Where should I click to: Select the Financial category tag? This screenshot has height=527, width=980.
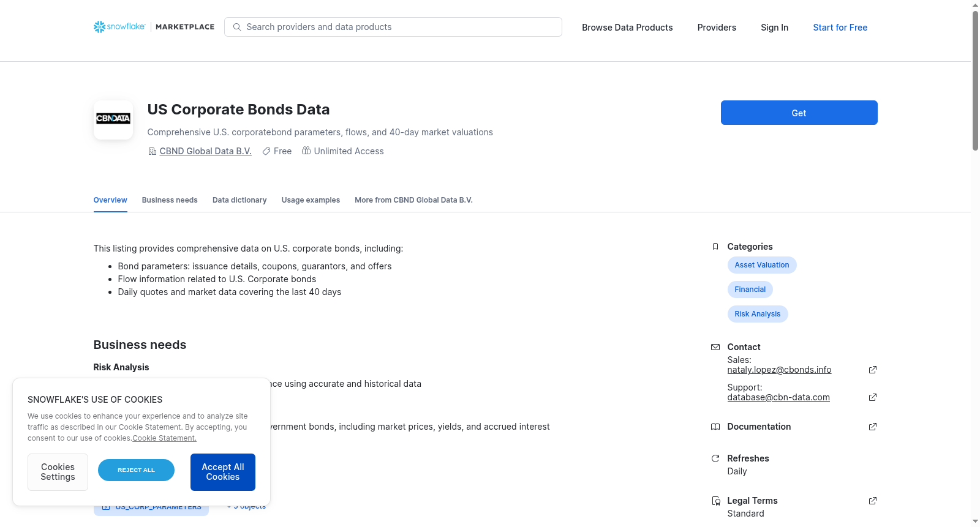click(750, 290)
